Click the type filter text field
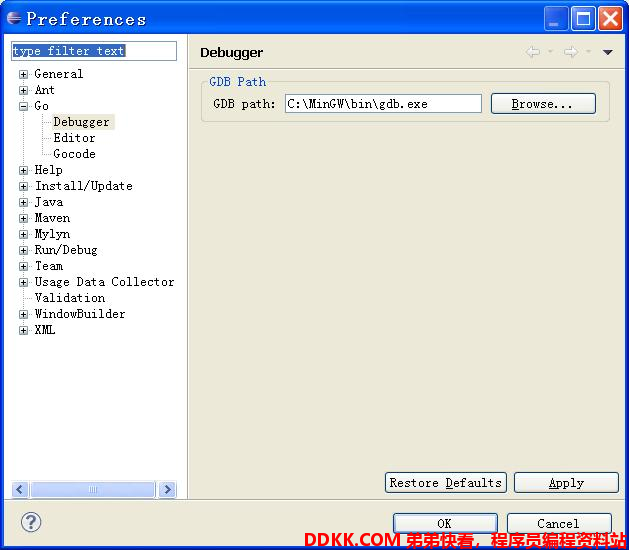 [94, 51]
